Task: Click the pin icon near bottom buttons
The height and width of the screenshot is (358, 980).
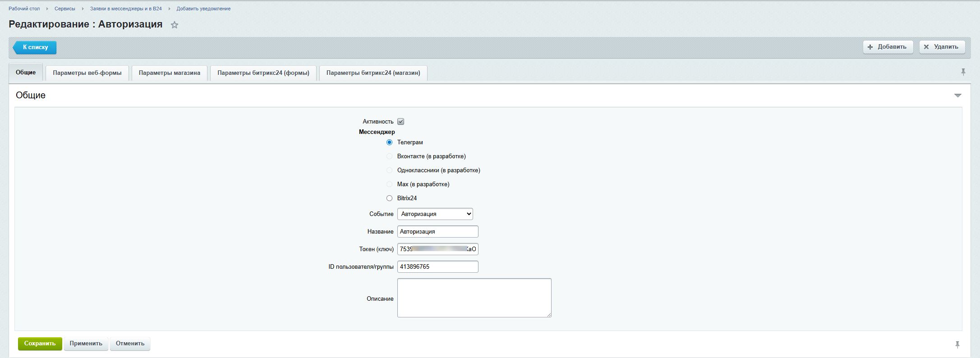Action: [x=957, y=344]
